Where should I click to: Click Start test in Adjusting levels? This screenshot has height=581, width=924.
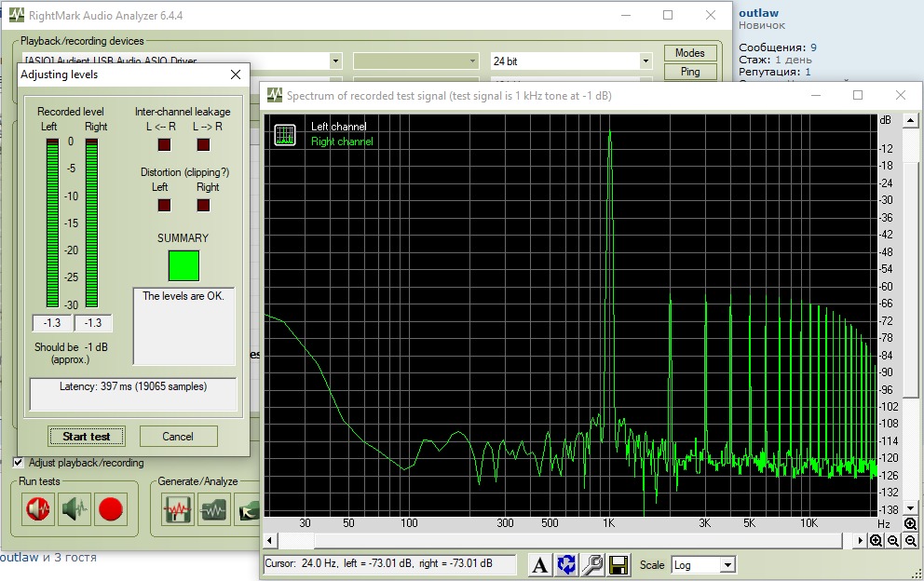click(86, 436)
